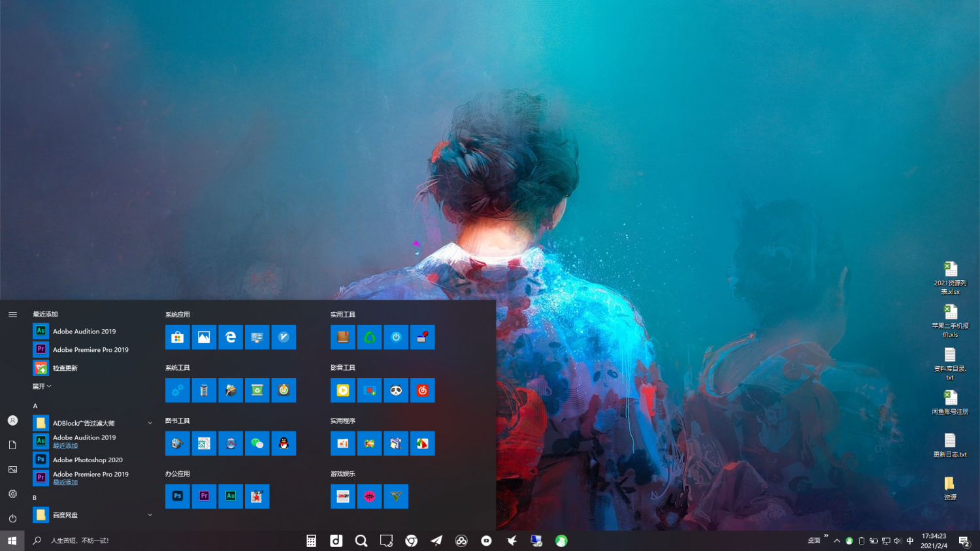This screenshot has width=980, height=551.
Task: Click the 图书工具 tile group title
Action: coord(178,421)
